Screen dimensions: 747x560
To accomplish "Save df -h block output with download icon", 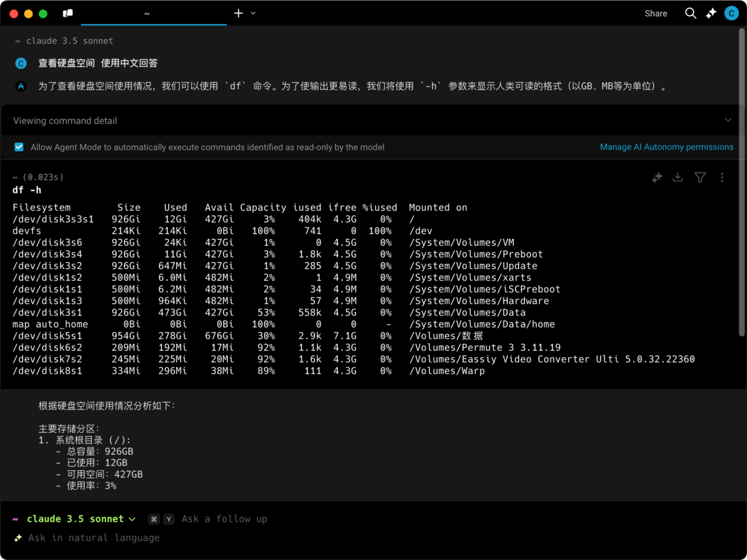I will [x=678, y=178].
